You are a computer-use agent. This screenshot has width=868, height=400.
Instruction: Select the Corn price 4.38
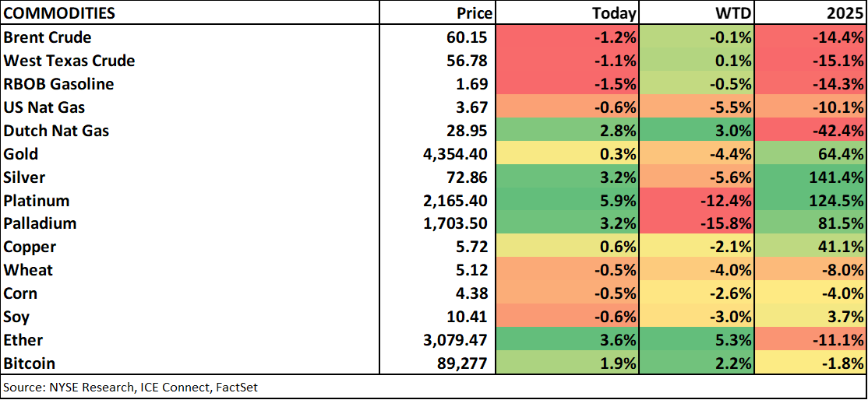tap(473, 293)
